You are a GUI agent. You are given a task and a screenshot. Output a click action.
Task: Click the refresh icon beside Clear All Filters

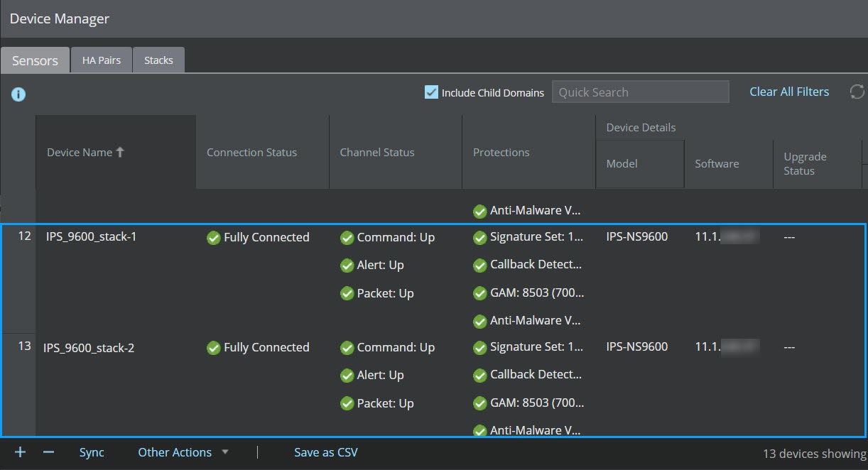[857, 92]
